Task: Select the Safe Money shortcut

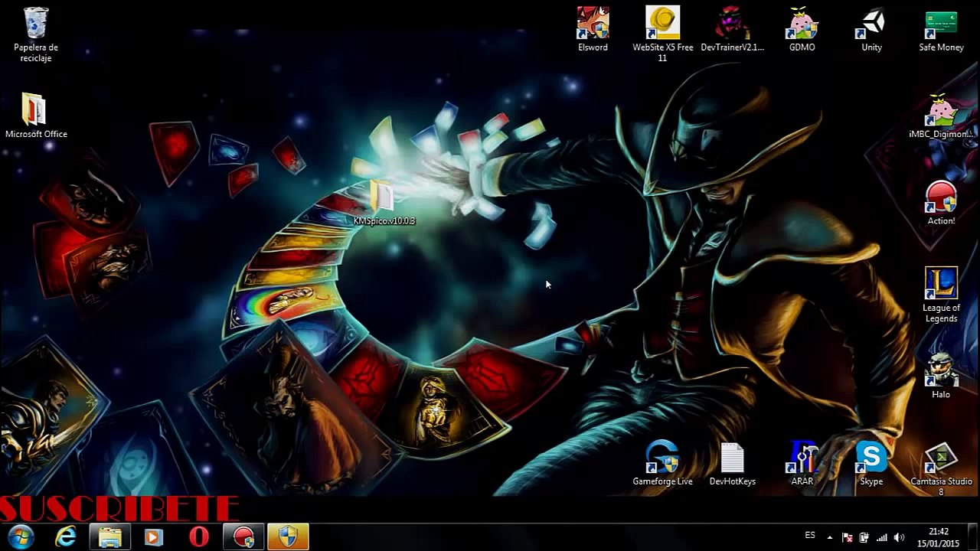Action: pyautogui.click(x=941, y=30)
